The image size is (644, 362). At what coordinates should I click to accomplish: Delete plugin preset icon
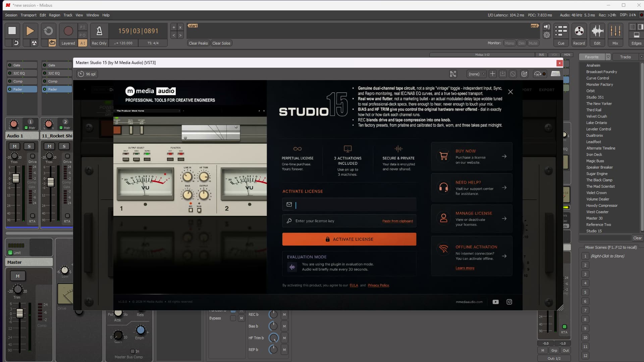(x=513, y=74)
